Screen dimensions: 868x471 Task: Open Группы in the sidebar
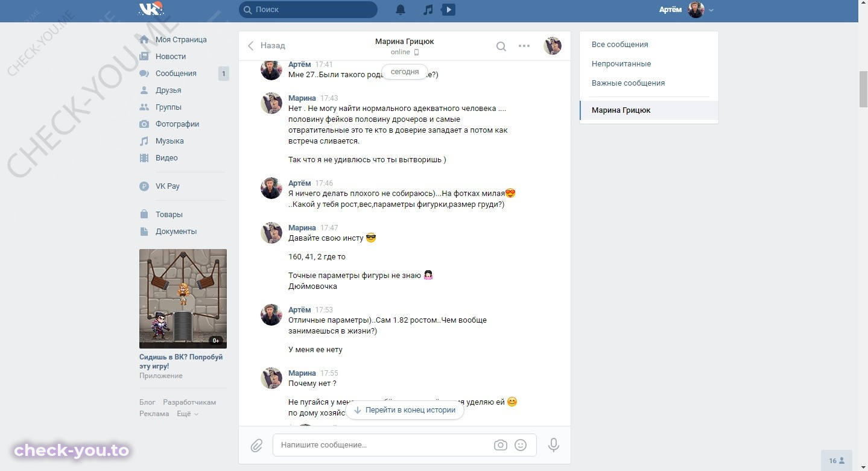coord(168,107)
